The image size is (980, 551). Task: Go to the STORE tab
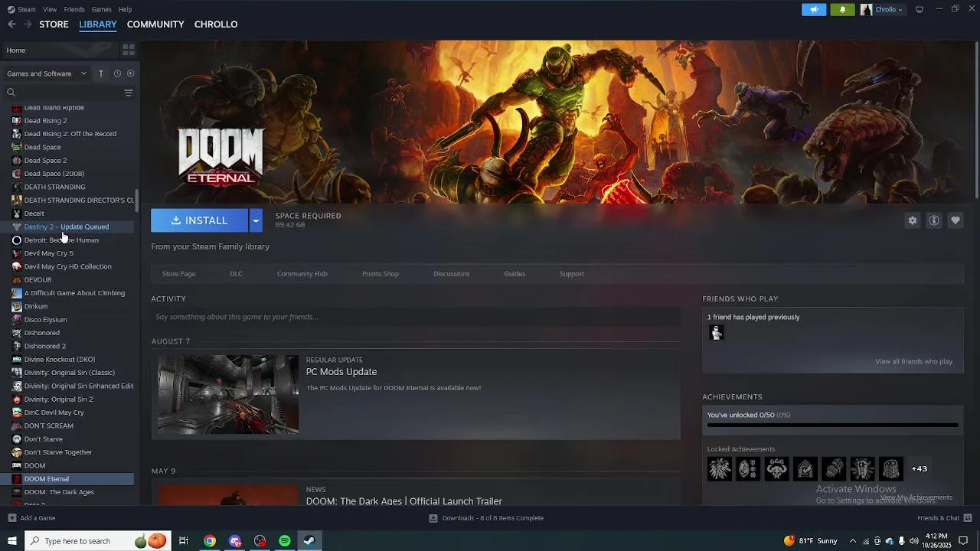point(54,24)
